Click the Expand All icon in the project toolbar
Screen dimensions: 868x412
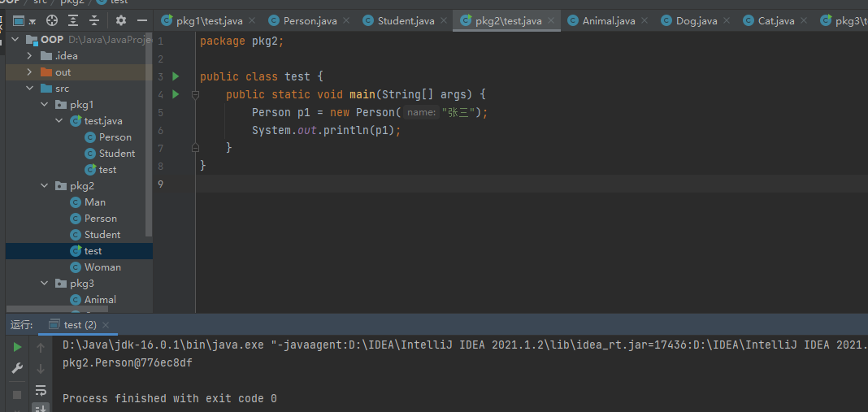(x=73, y=21)
